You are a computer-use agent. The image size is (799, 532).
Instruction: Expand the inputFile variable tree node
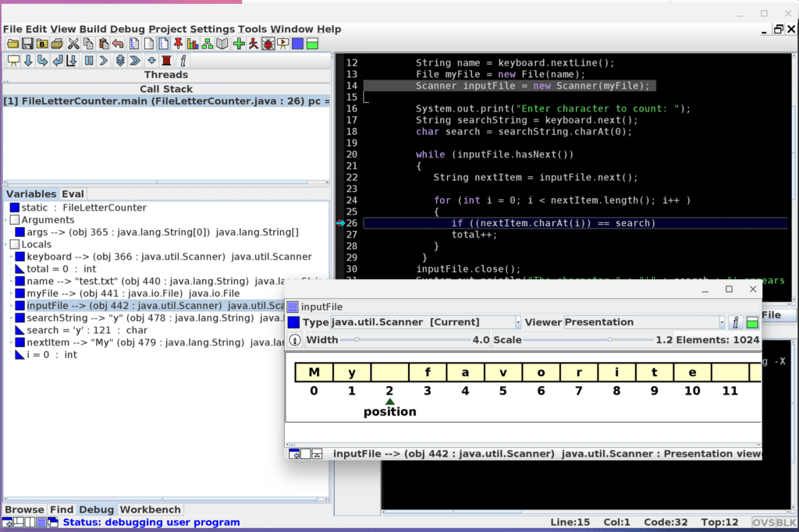pyautogui.click(x=11, y=306)
